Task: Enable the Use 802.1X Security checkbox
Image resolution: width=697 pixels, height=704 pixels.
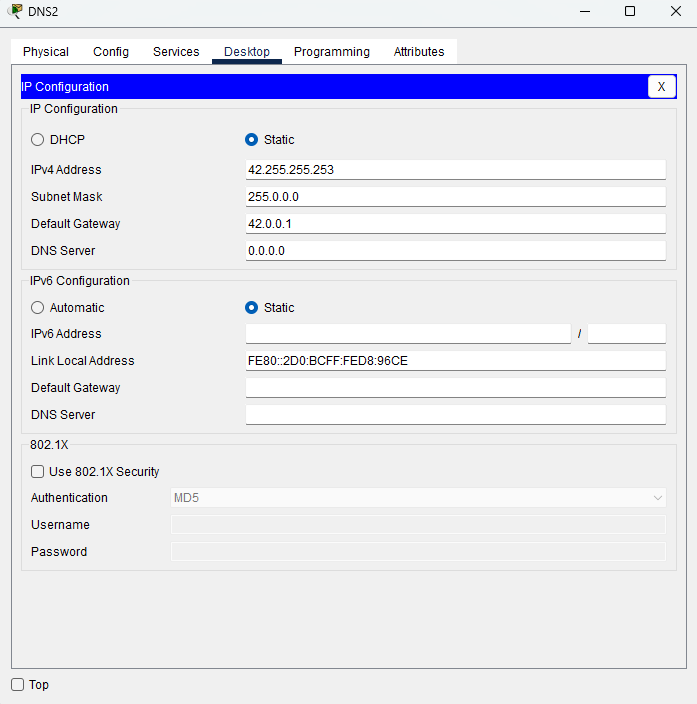Action: click(37, 471)
